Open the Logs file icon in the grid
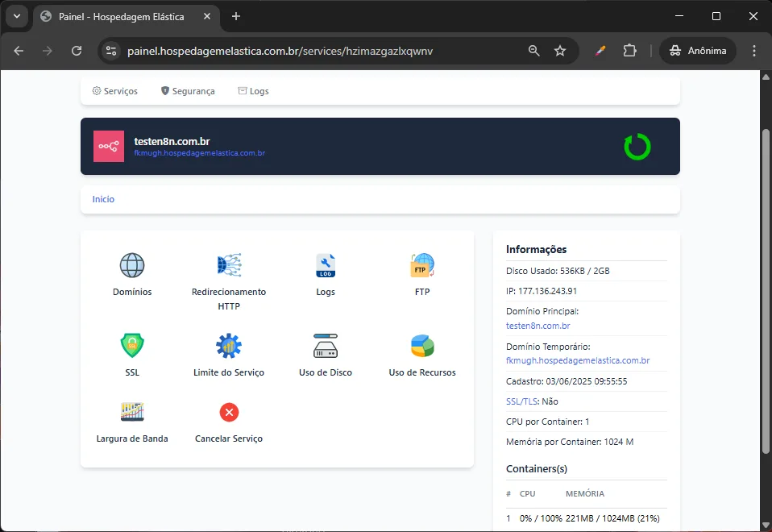This screenshot has height=532, width=772. pos(326,265)
